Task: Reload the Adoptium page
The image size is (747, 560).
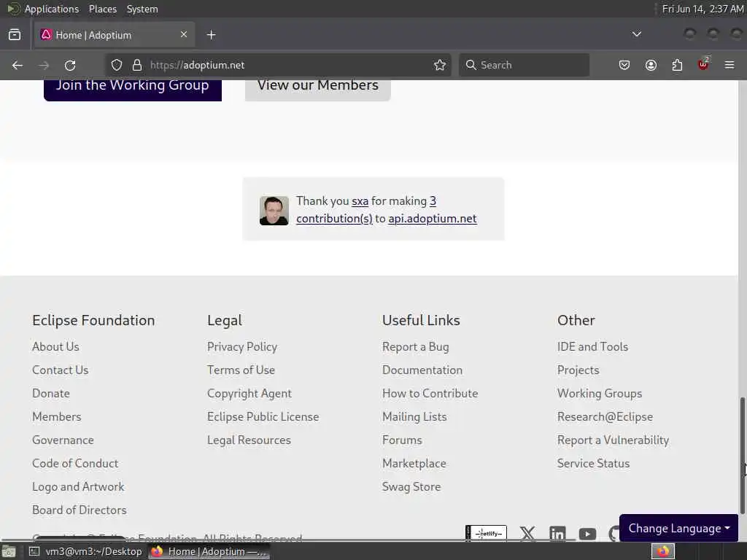Action: pyautogui.click(x=70, y=65)
